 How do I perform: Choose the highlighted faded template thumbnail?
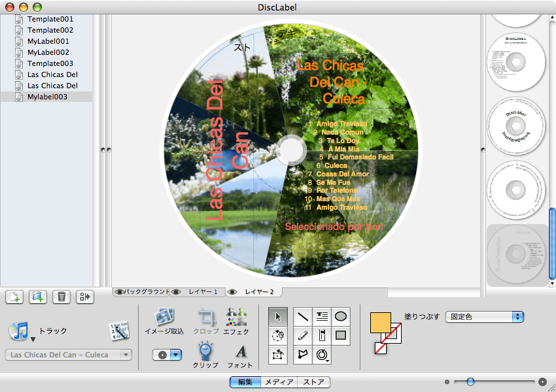[517, 255]
